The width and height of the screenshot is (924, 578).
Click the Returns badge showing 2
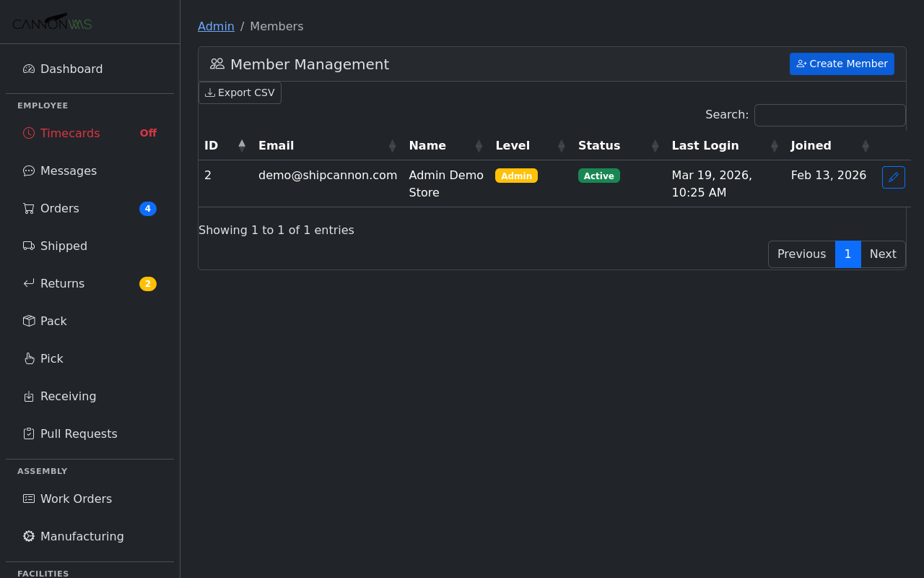(x=147, y=283)
